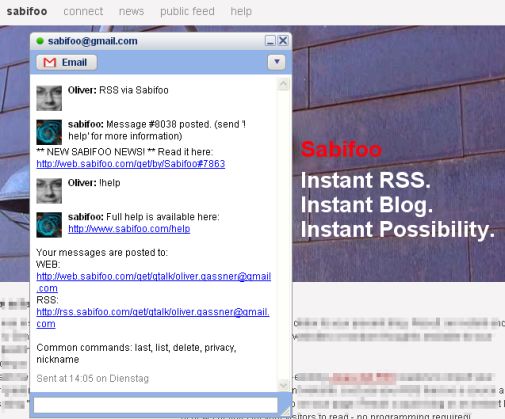Image resolution: width=505 pixels, height=419 pixels.
Task: Click the sabifoo@gmail.com chat title
Action: 92,41
